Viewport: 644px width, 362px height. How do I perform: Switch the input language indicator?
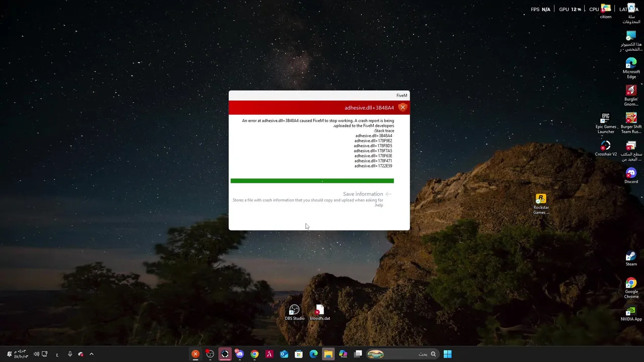click(57, 354)
